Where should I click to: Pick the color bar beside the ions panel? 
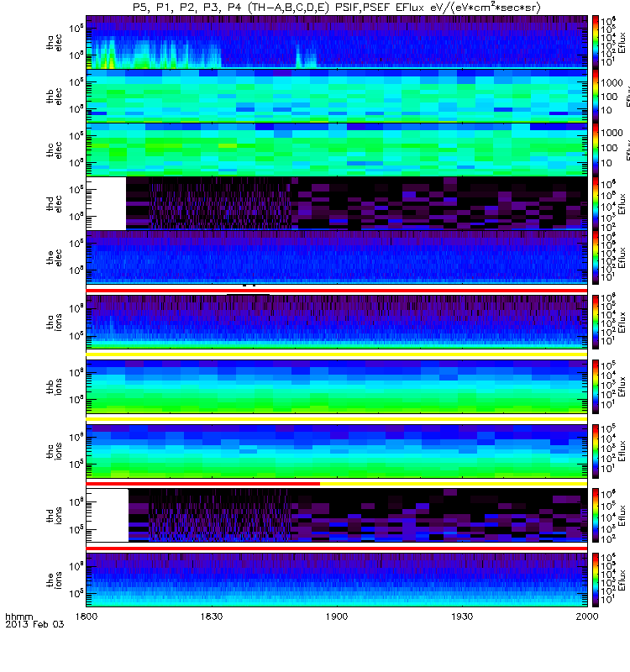596,580
